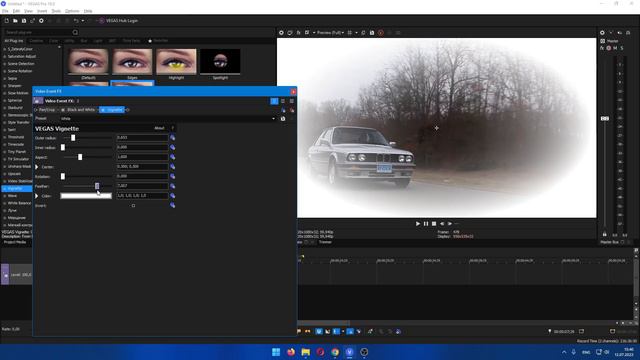This screenshot has width=640, height=360.
Task: Toggle Black and White effect checkbox in chain
Action: coord(63,110)
